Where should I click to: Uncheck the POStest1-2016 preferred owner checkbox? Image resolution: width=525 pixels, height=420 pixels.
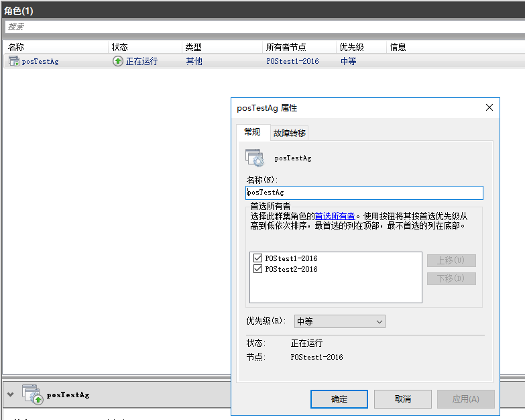pos(257,258)
